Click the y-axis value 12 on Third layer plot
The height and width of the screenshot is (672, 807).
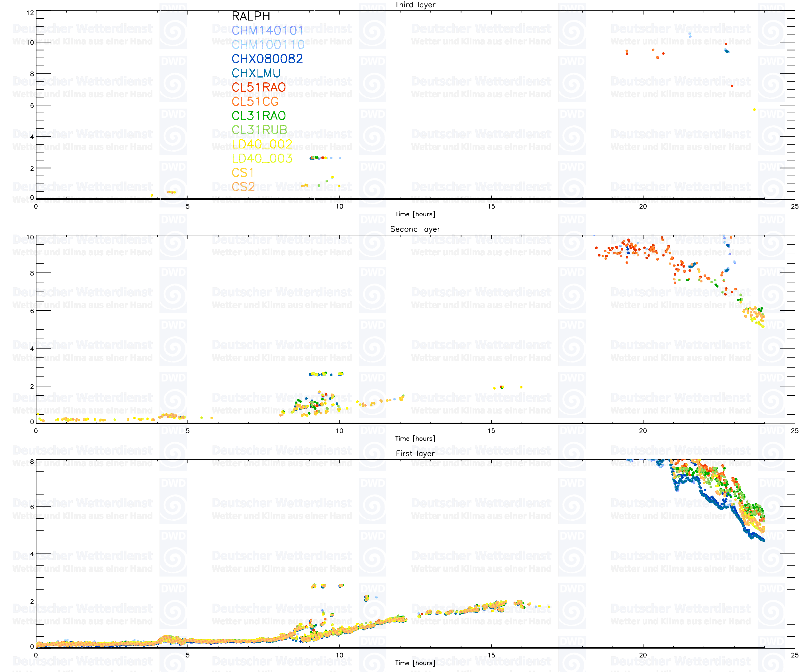coord(30,13)
